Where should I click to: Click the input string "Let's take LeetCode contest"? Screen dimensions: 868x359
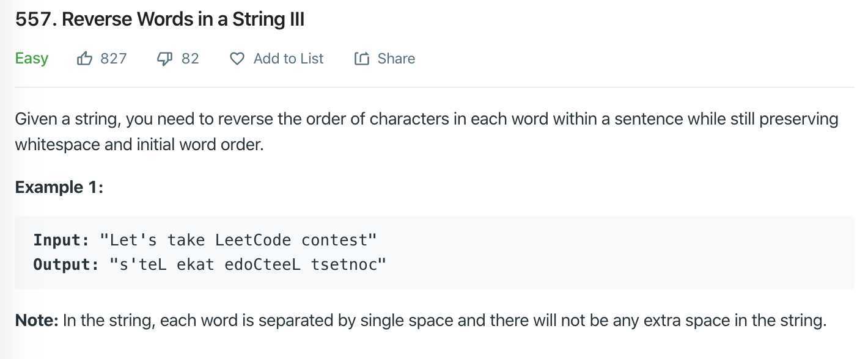click(238, 240)
